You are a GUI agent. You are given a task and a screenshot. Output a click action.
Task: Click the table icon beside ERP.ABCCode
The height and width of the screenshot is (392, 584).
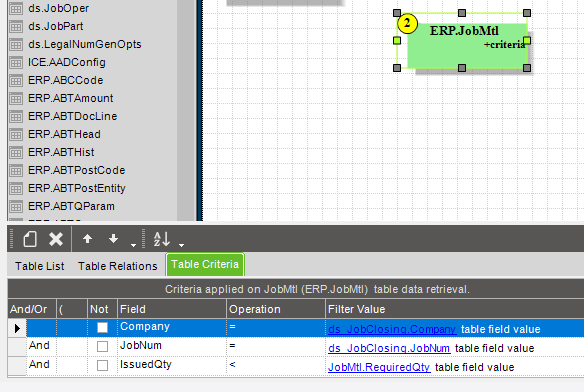[x=16, y=80]
